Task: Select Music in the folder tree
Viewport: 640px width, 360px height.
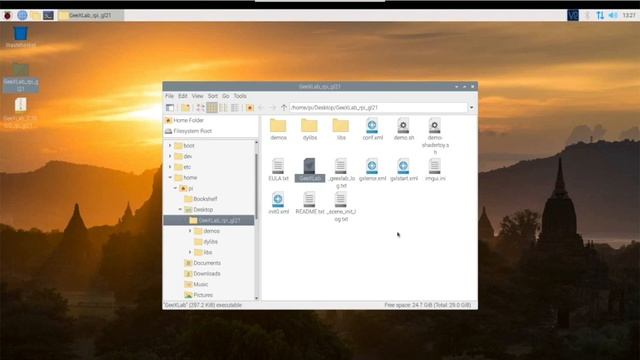Action: coord(196,284)
